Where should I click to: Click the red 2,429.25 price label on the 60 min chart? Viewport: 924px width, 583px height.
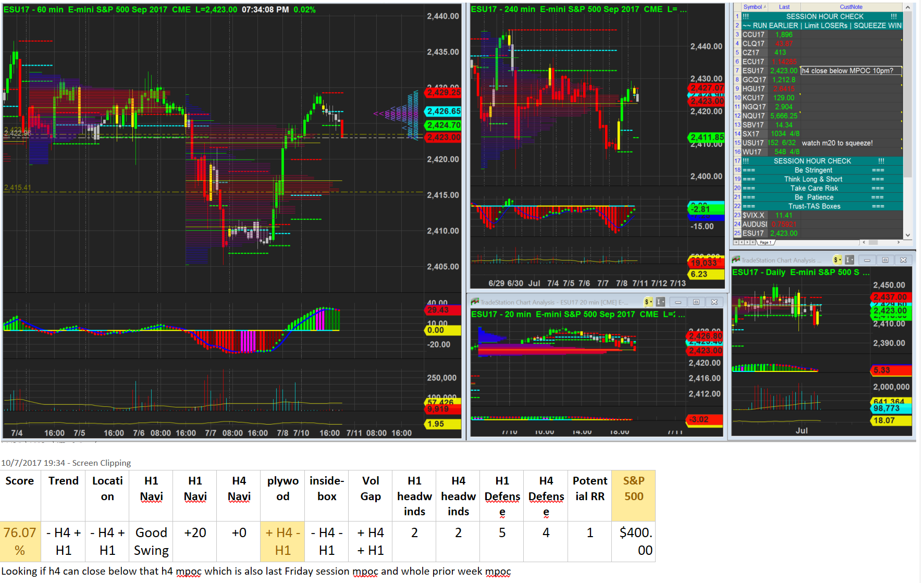click(x=443, y=93)
